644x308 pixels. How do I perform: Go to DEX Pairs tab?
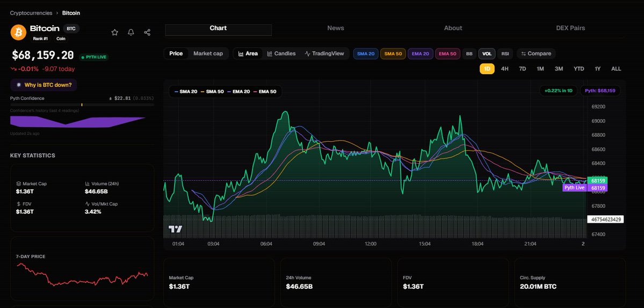tap(570, 28)
